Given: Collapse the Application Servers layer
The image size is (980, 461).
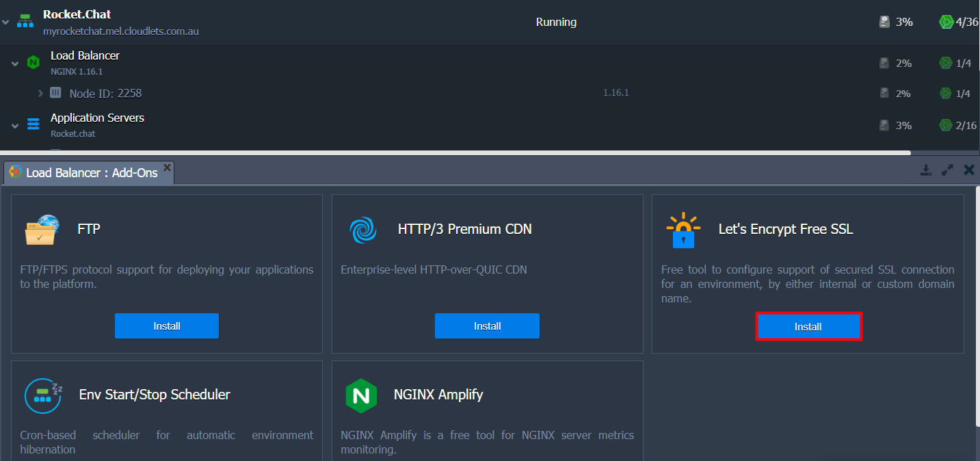Looking at the screenshot, I should [x=15, y=126].
